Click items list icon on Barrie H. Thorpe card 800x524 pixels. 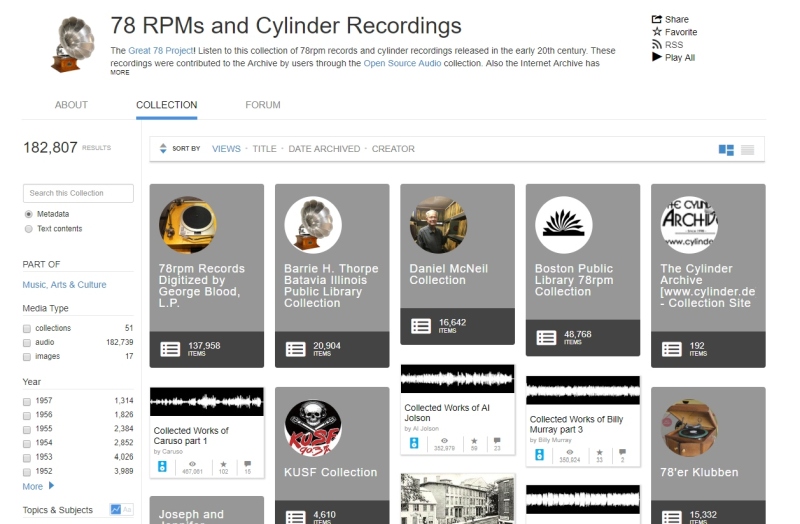click(295, 349)
